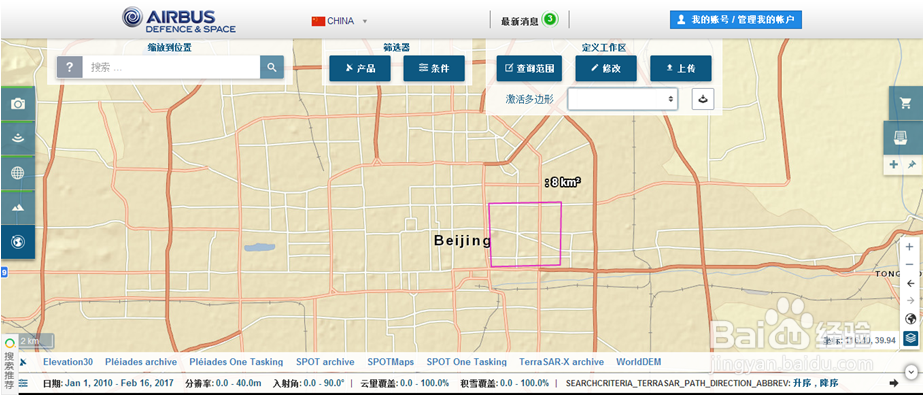Click the 条件 filter button
The image size is (924, 396).
tap(434, 68)
